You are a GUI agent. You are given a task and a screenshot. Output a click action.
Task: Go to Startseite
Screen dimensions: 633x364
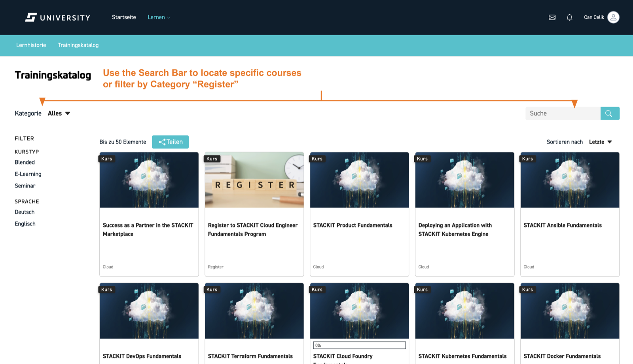[124, 17]
